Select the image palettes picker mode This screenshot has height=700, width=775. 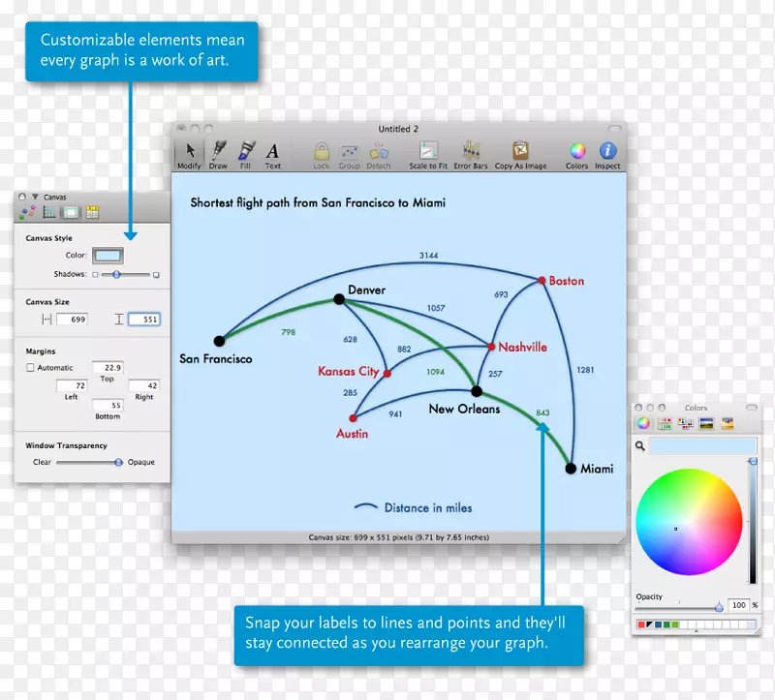pos(707,423)
